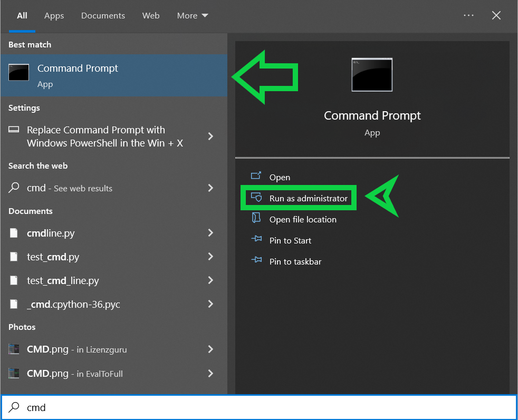Viewport: 518px width, 420px height.
Task: Click the Run as administrator shield icon
Action: [256, 197]
